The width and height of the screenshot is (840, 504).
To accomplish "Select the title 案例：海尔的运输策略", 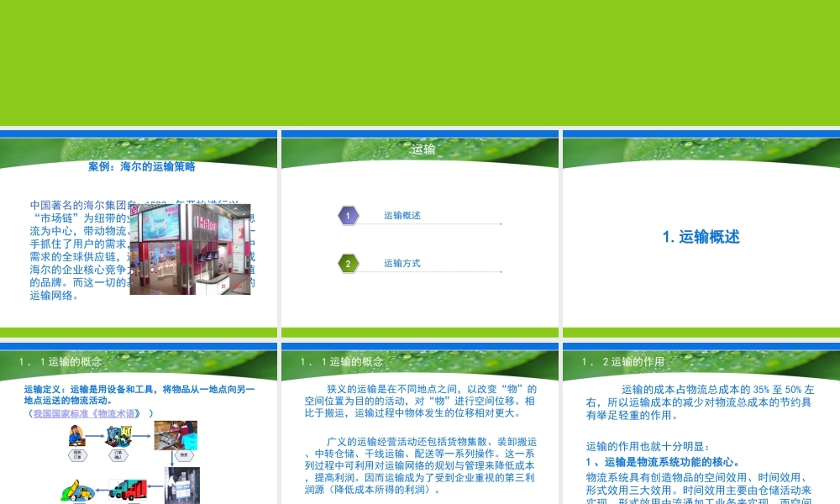I will [142, 167].
